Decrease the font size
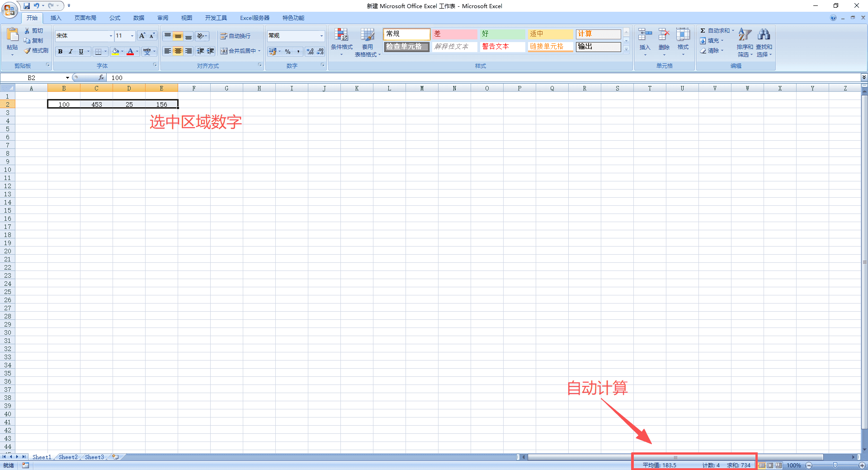 click(152, 36)
